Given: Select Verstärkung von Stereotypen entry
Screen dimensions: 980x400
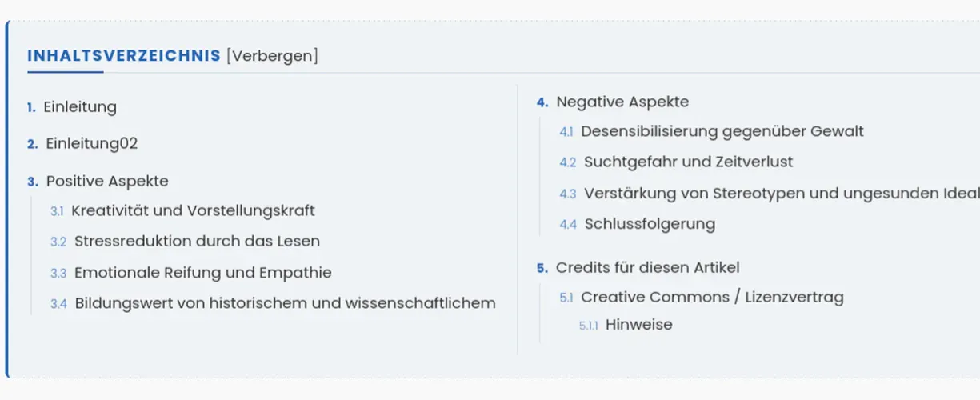Looking at the screenshot, I should 782,194.
